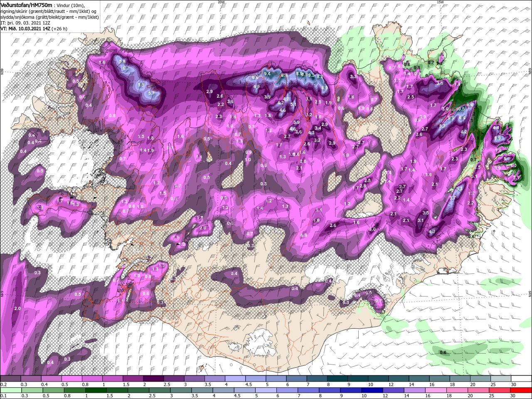The height and width of the screenshot is (399, 532).
Task: Click the 5.1 value in the north
Action: point(293,104)
